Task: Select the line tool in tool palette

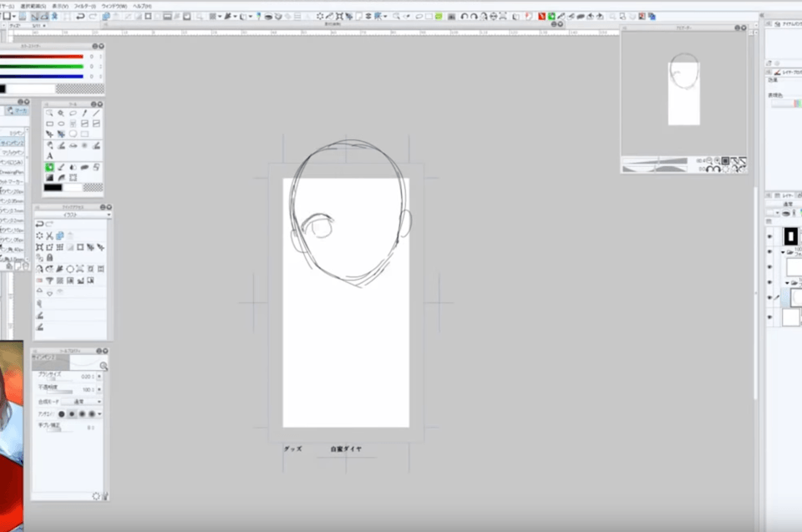Action: [97, 113]
